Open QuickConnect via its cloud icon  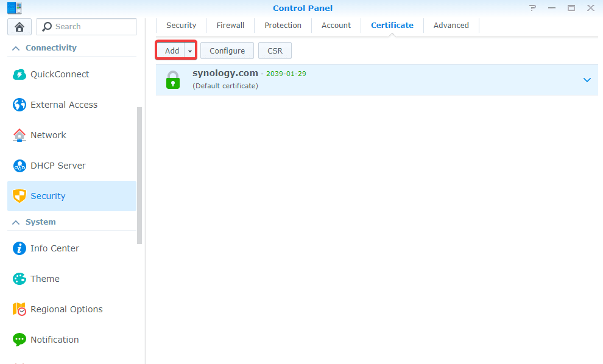pos(19,74)
